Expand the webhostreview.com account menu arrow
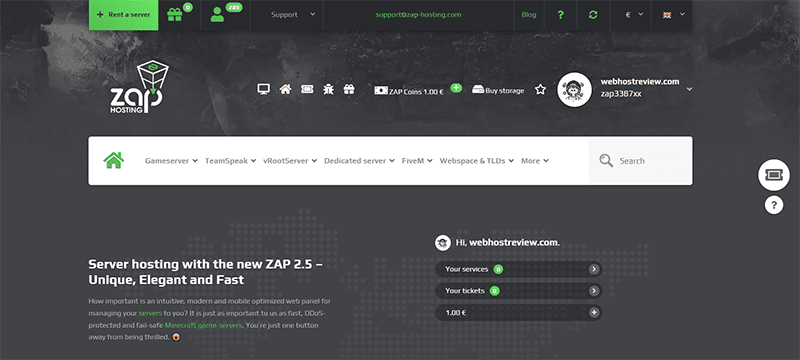 point(689,89)
